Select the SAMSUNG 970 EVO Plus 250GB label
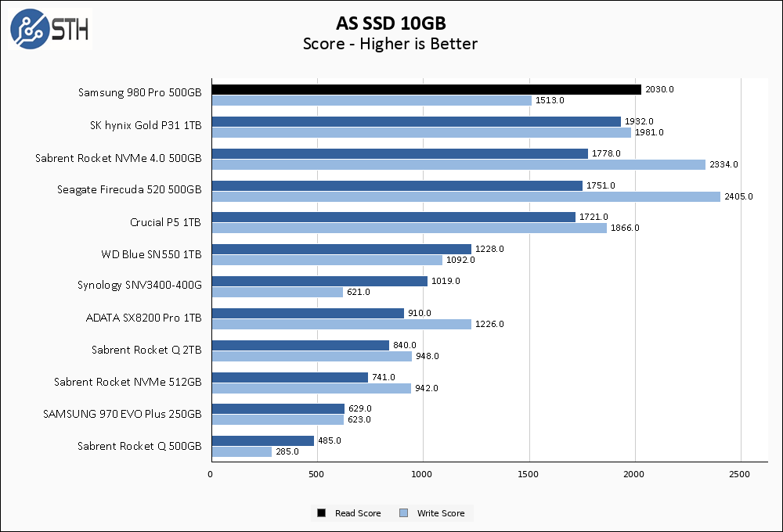The image size is (783, 532). pos(122,414)
